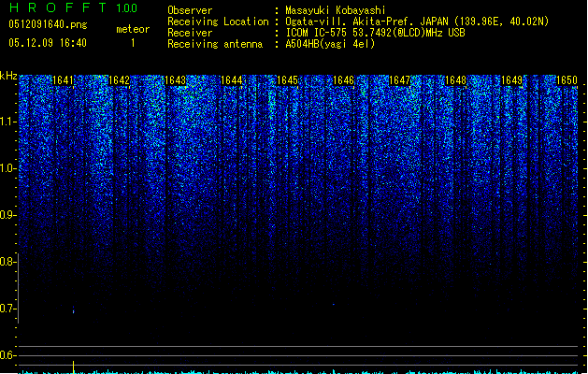Click the 0.6 kHz axis label
Image resolution: width=588 pixels, height=374 pixels.
coord(7,355)
